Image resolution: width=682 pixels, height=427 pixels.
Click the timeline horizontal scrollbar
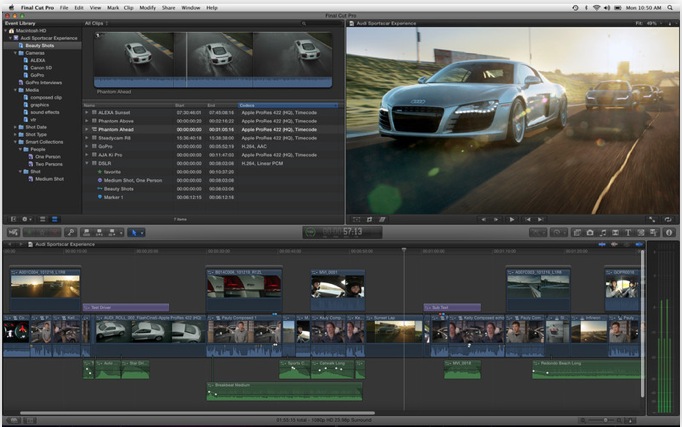point(197,413)
